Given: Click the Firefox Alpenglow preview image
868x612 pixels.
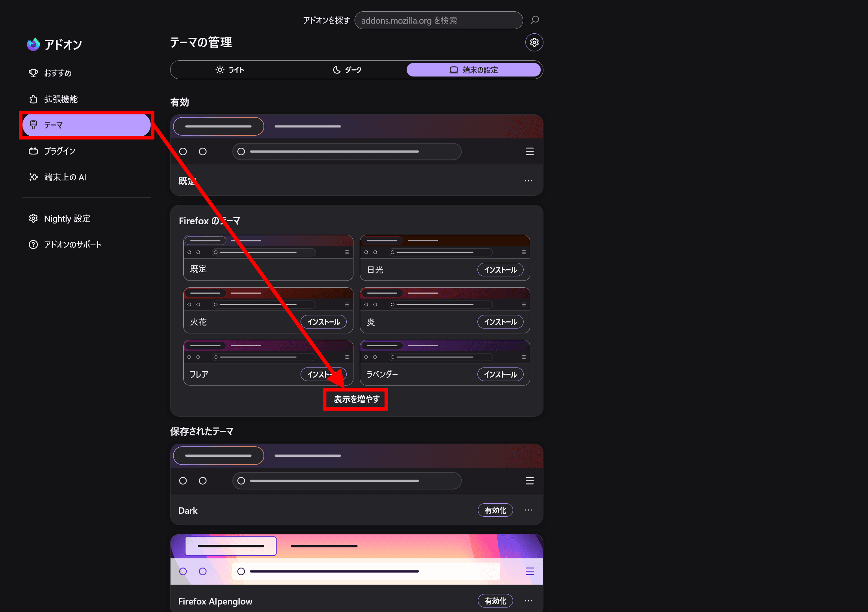Looking at the screenshot, I should coord(356,559).
